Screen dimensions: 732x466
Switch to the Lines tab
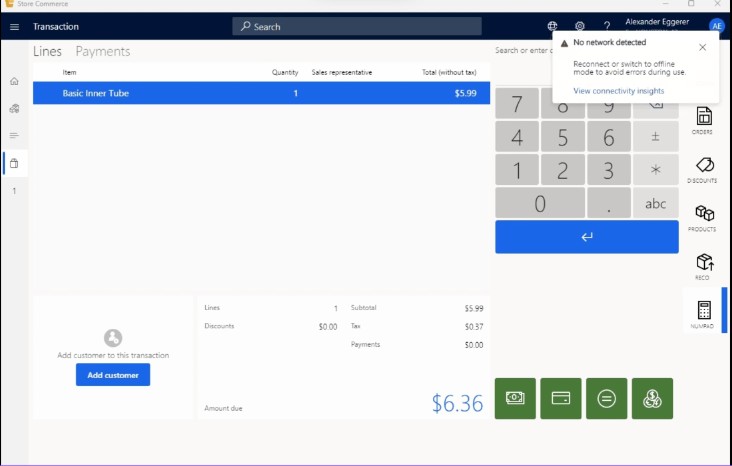[47, 51]
